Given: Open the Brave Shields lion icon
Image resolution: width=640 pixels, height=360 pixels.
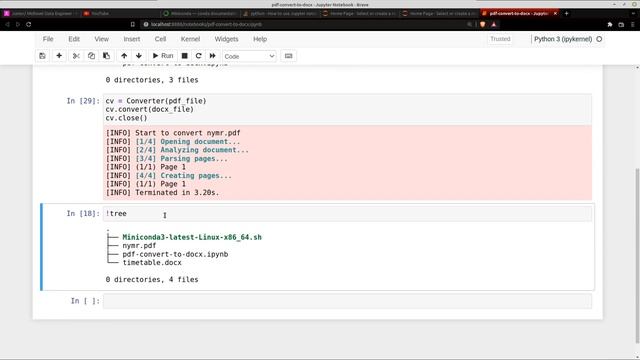Looking at the screenshot, I should pos(482,24).
